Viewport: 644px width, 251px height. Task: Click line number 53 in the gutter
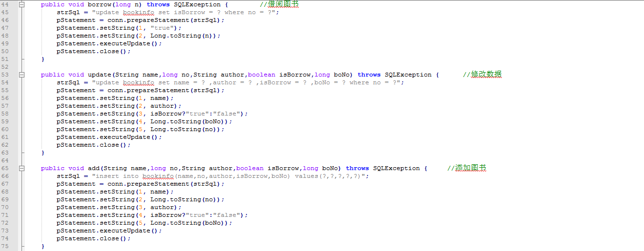pyautogui.click(x=5, y=75)
